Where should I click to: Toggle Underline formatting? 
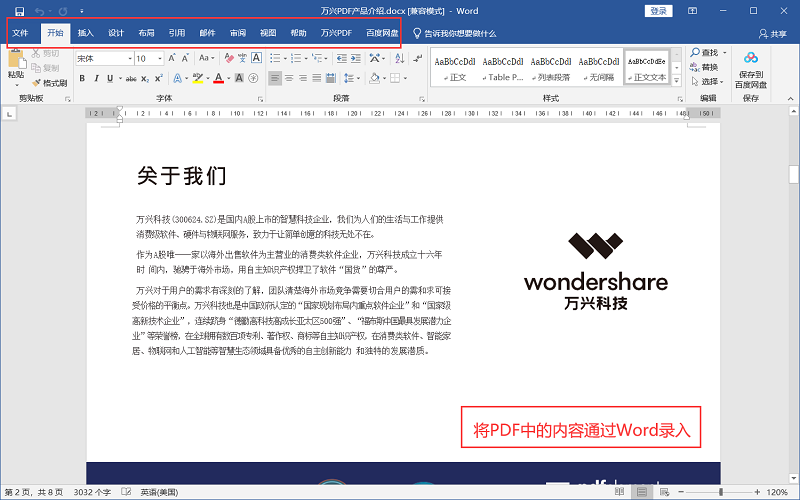click(110, 79)
